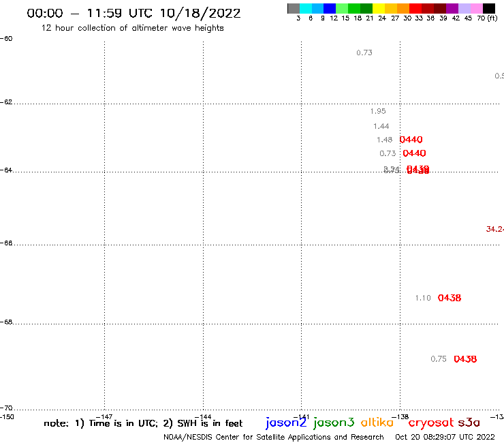This screenshot has height=443, width=504.
Task: Pick the pink swatch on the color scale
Action: [x=476, y=8]
